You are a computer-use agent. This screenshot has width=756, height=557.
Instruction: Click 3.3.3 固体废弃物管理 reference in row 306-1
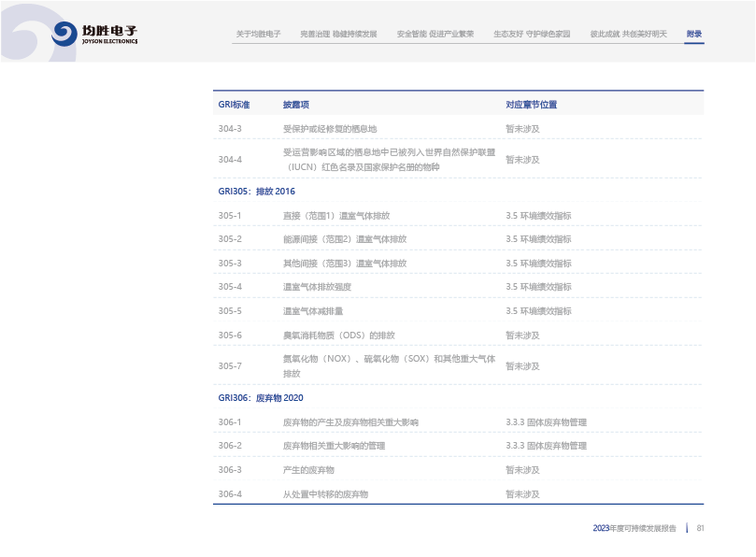click(x=546, y=422)
